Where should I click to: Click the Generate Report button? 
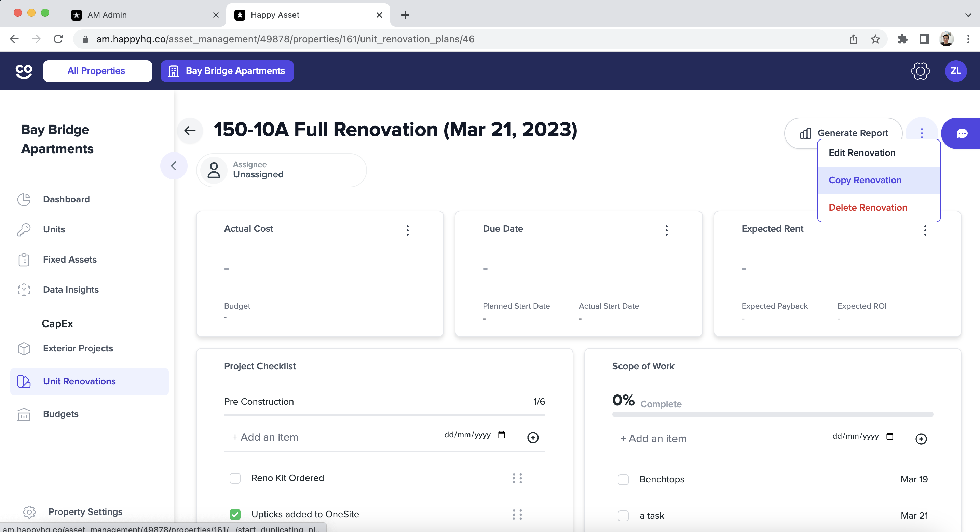(x=843, y=133)
